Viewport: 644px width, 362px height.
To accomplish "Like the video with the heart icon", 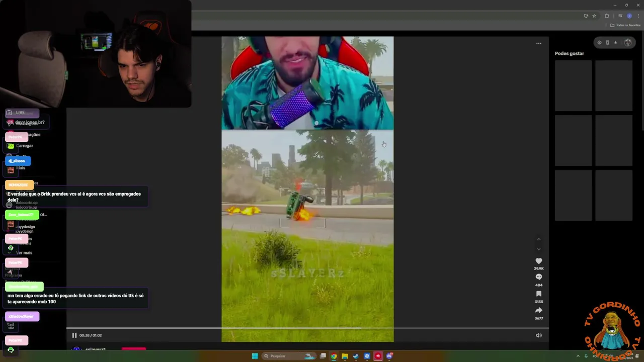I will (x=539, y=261).
